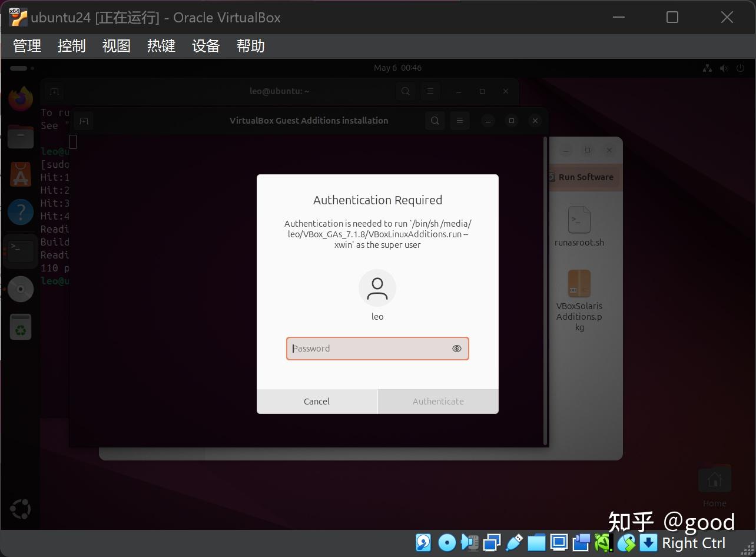Launch Firefox from the Ubuntu dock
Screen dimensions: 756x557
(21, 98)
